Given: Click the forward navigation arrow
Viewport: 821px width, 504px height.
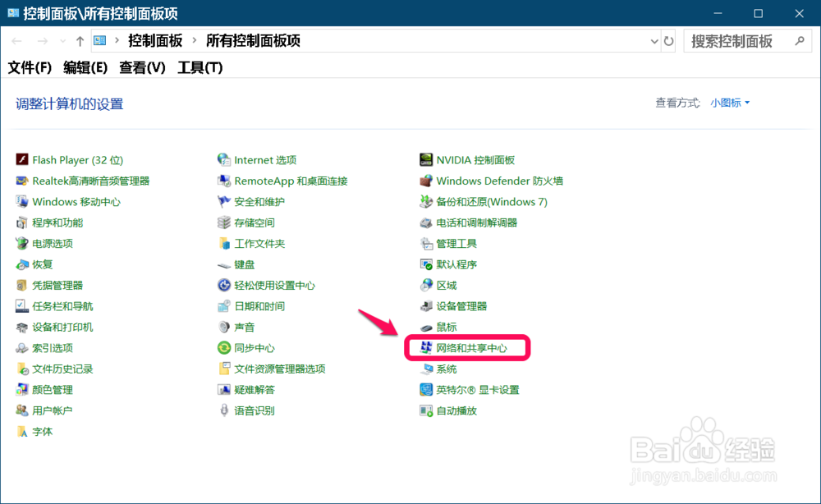Looking at the screenshot, I should 43,41.
